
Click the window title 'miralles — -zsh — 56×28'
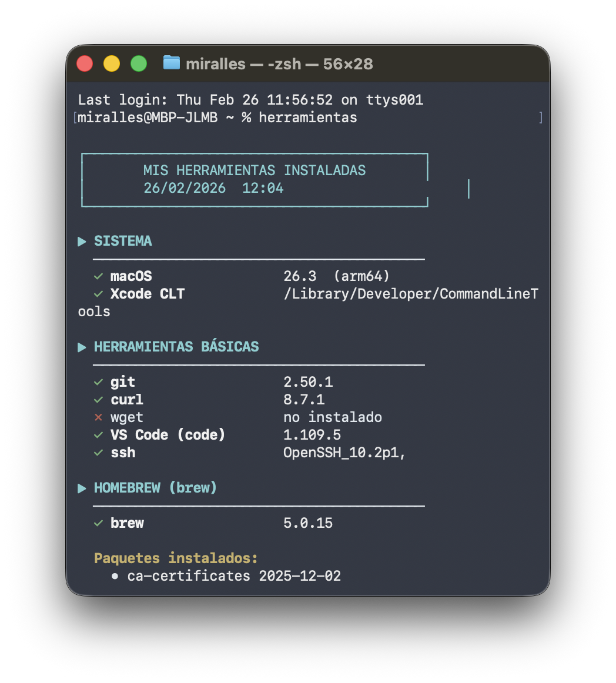pos(279,64)
